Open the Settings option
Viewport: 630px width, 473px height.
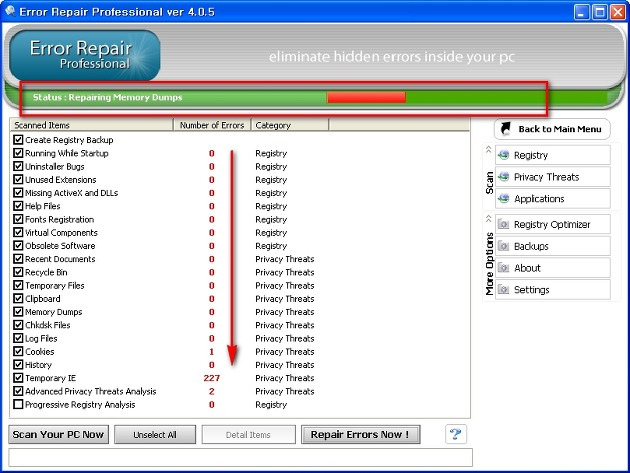click(x=553, y=289)
